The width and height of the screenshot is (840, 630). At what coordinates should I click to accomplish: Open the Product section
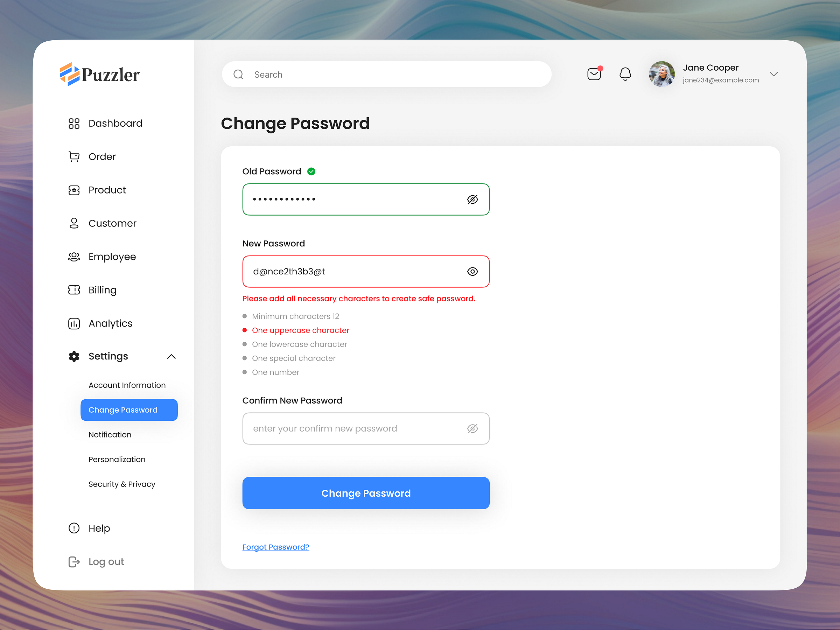pyautogui.click(x=107, y=190)
